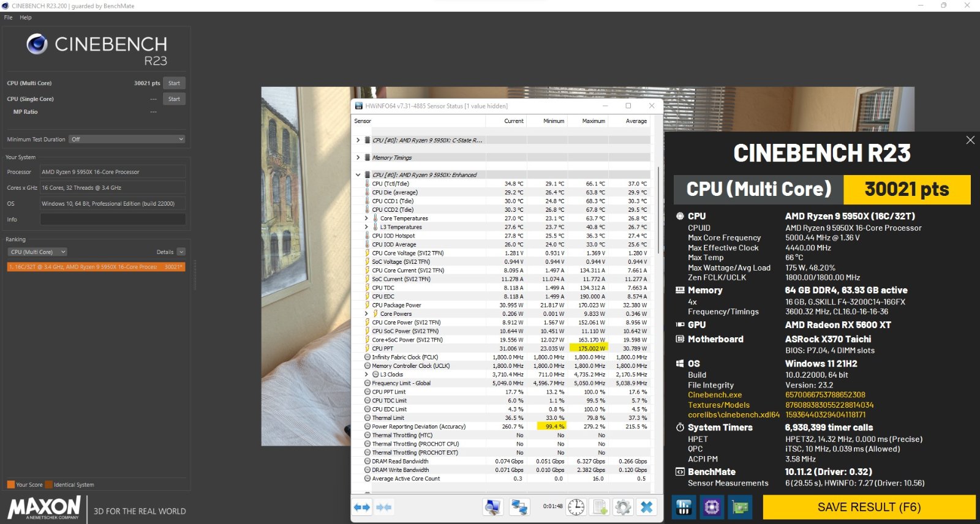Expand the L3 Clocks row
The height and width of the screenshot is (524, 980).
point(367,374)
